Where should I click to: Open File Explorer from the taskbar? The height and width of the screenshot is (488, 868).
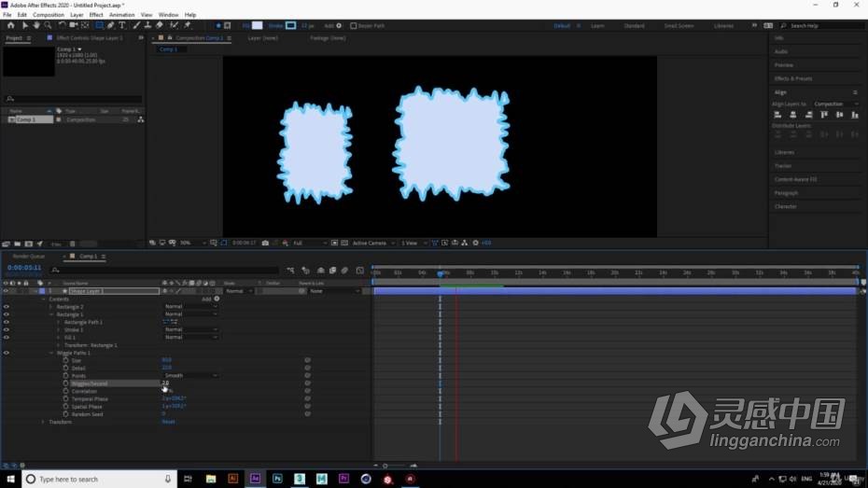click(211, 479)
